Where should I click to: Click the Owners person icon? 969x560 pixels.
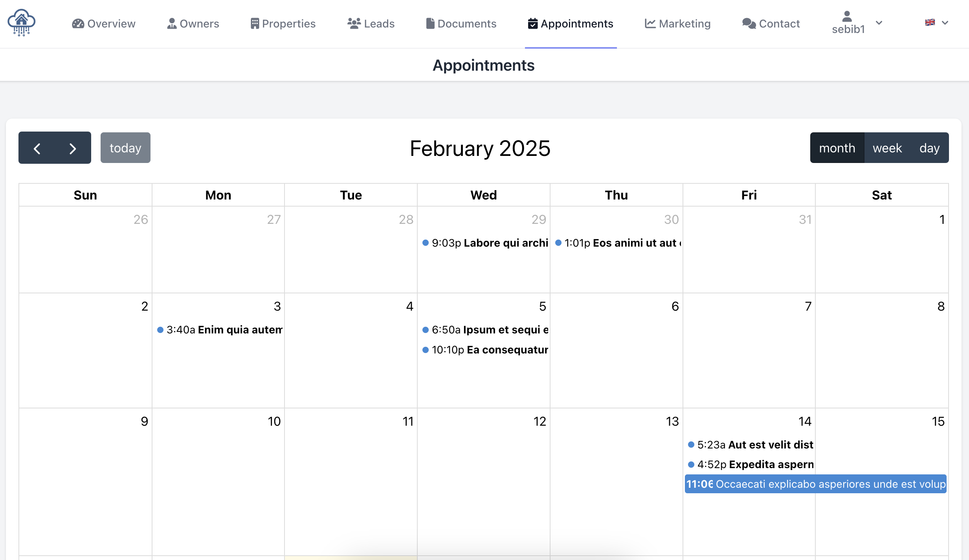click(172, 24)
